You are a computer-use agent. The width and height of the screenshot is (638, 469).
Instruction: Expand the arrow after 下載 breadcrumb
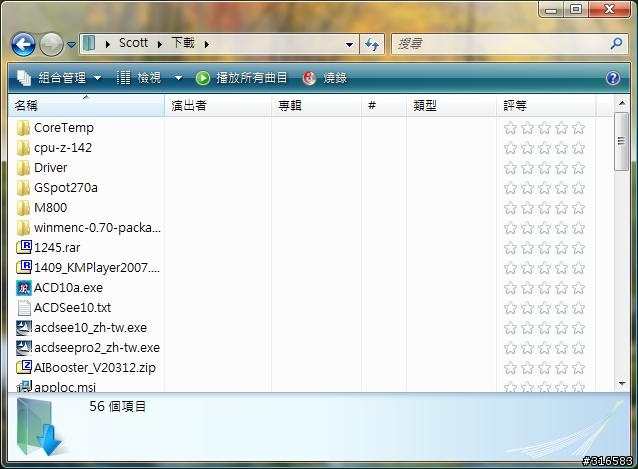[207, 44]
